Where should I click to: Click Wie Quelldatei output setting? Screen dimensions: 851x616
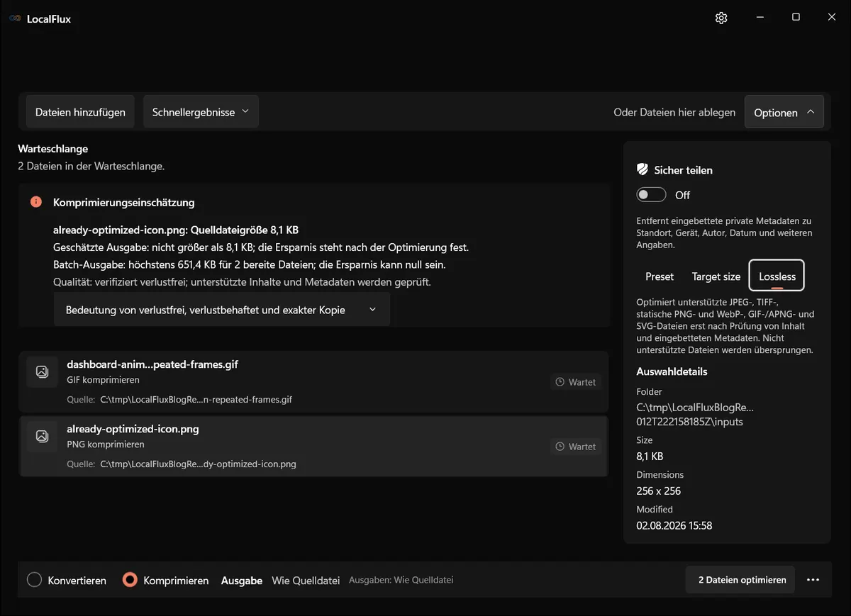click(306, 581)
